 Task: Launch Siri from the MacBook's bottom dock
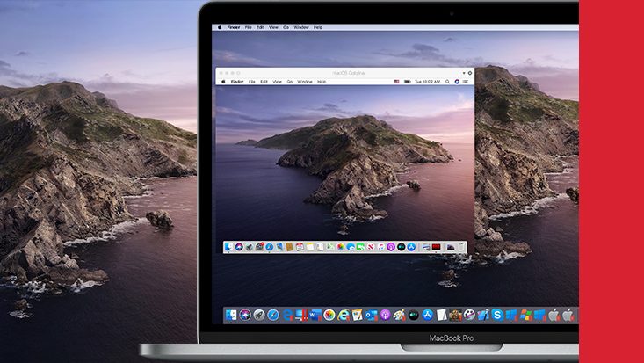[245, 315]
